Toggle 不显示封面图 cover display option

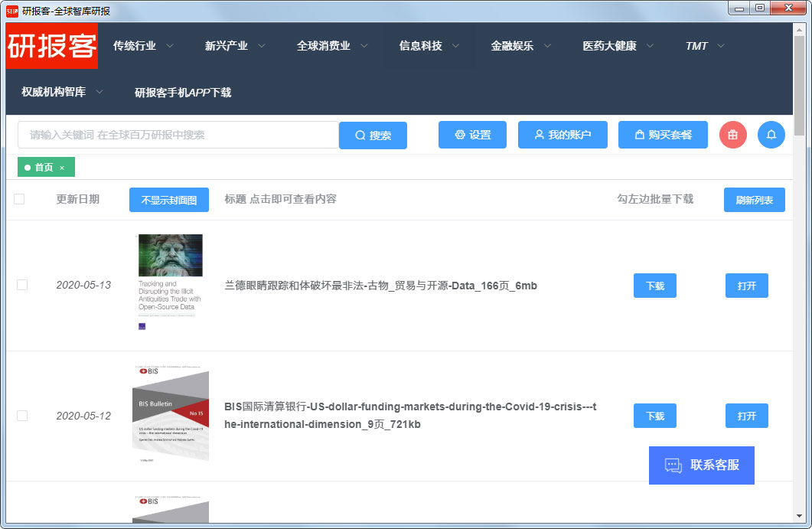coord(168,199)
